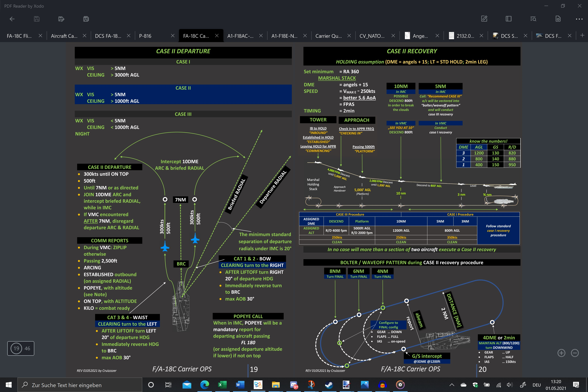The image size is (588, 392).
Task: Switch to the P-816 tab
Action: coord(145,36)
